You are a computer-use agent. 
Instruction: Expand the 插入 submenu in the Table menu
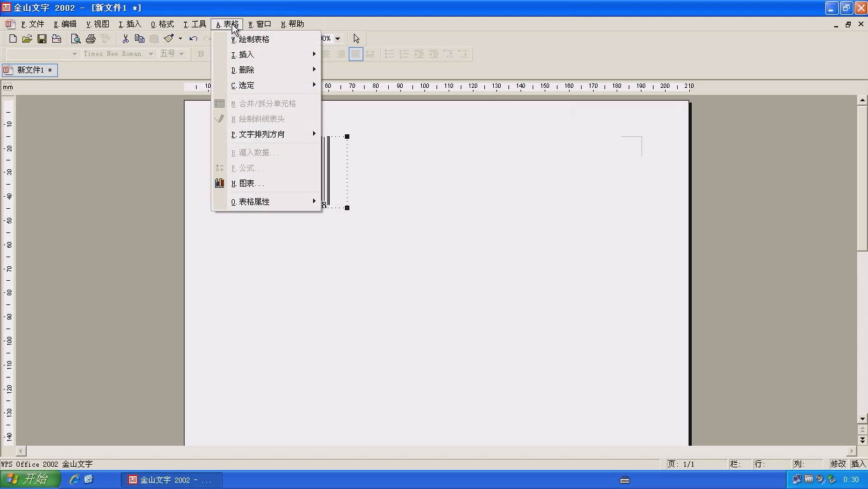pyautogui.click(x=267, y=55)
